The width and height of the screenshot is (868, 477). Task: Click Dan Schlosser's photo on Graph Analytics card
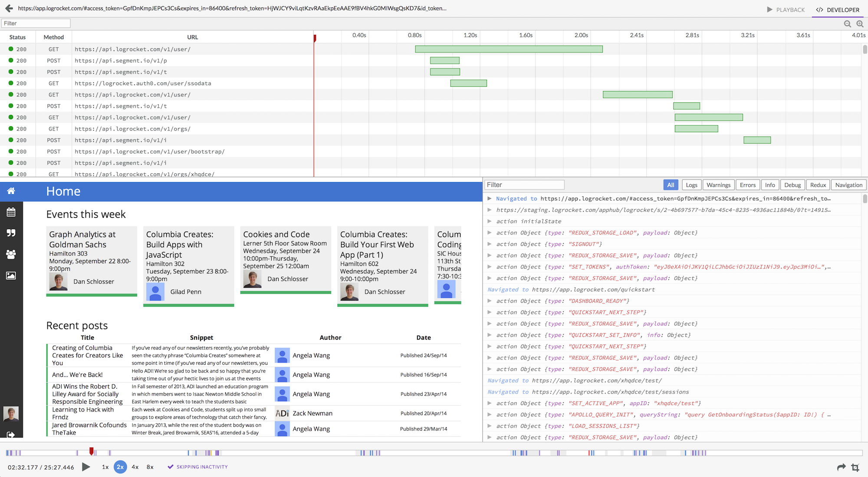click(x=58, y=281)
